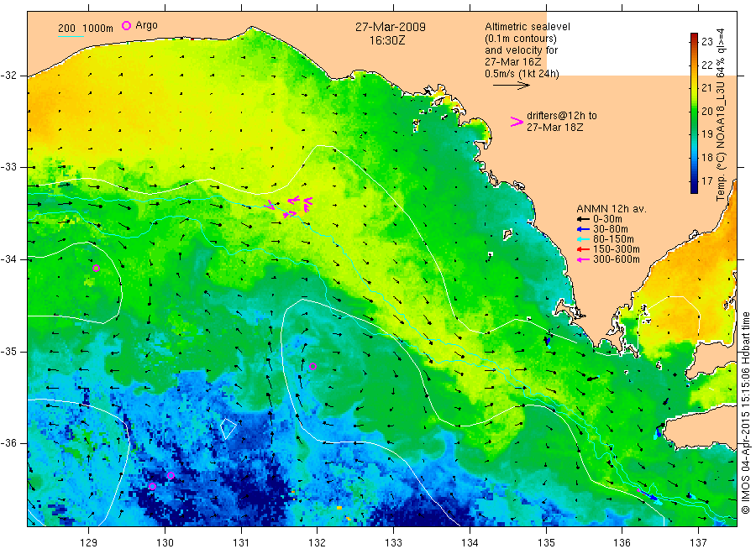
Task: Click the 135 longitude axis label
Action: [x=546, y=543]
